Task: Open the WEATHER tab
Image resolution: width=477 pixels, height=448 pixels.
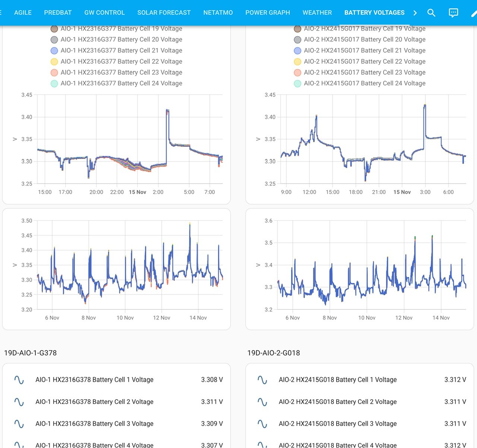Action: [317, 13]
